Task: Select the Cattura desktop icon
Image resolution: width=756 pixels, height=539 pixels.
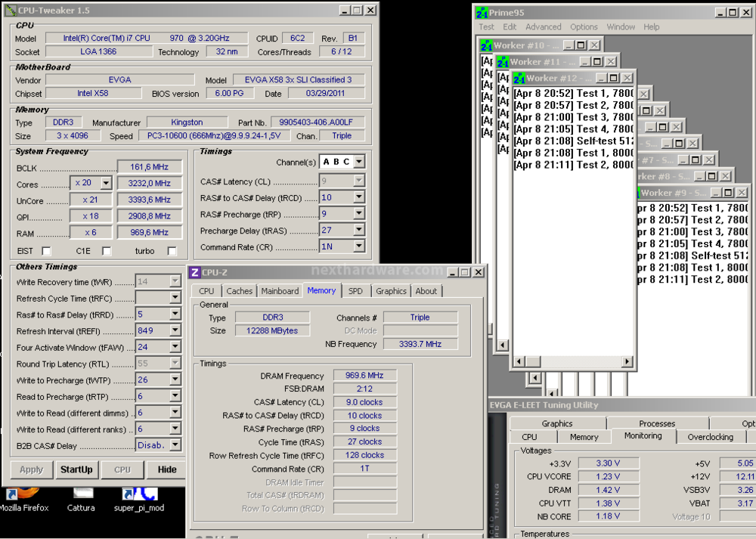Action: click(81, 500)
